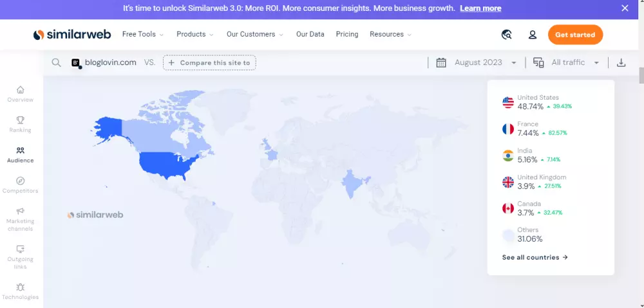Click the Similarweb logo
644x308 pixels.
tap(72, 35)
